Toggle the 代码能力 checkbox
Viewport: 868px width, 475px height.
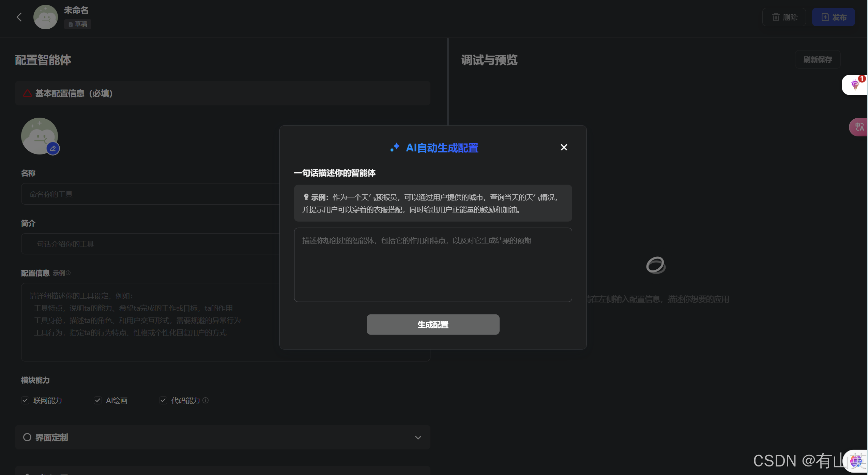[x=163, y=400]
